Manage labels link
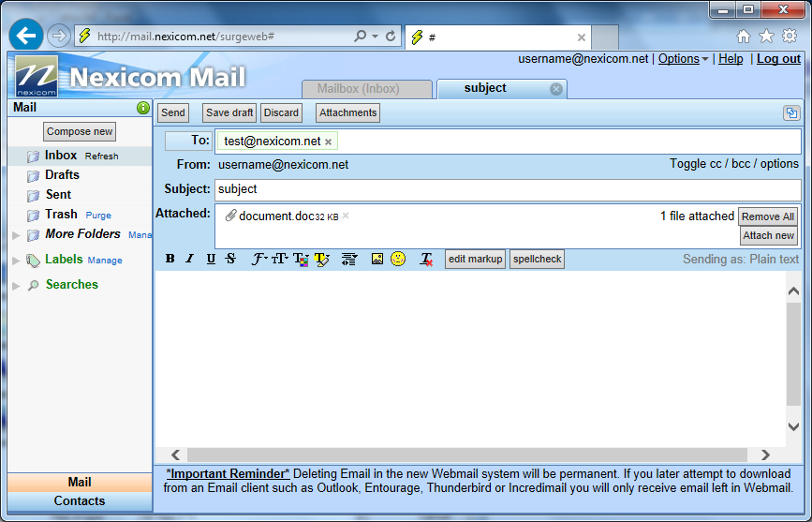Screen dimensions: 812x522 [x=105, y=261]
